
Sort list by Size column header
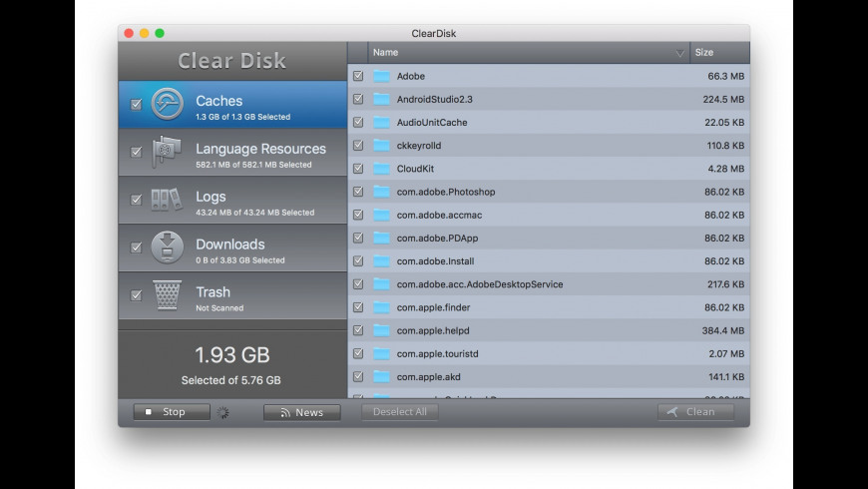pos(717,53)
